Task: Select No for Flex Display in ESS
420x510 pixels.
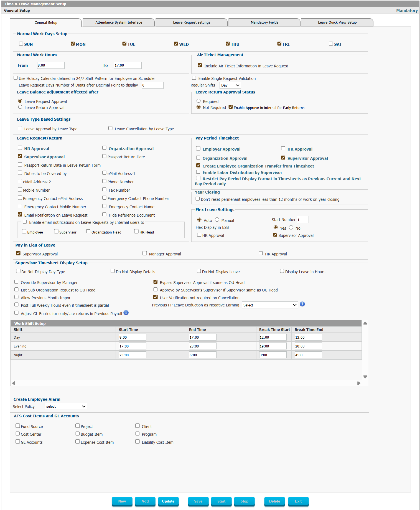Action: click(x=291, y=227)
